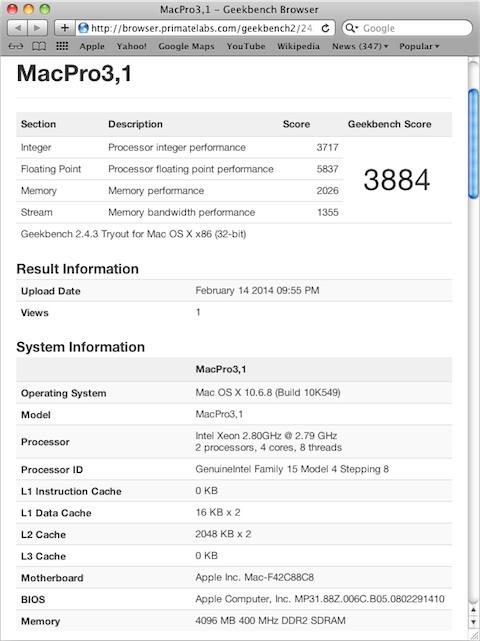The height and width of the screenshot is (641, 480).
Task: Click the site globe icon in address bar
Action: point(83,28)
